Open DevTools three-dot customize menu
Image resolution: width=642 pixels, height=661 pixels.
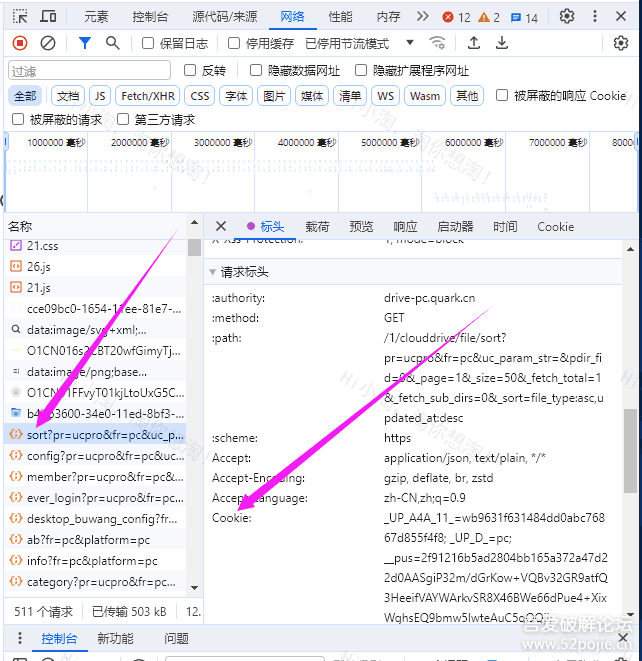[595, 16]
